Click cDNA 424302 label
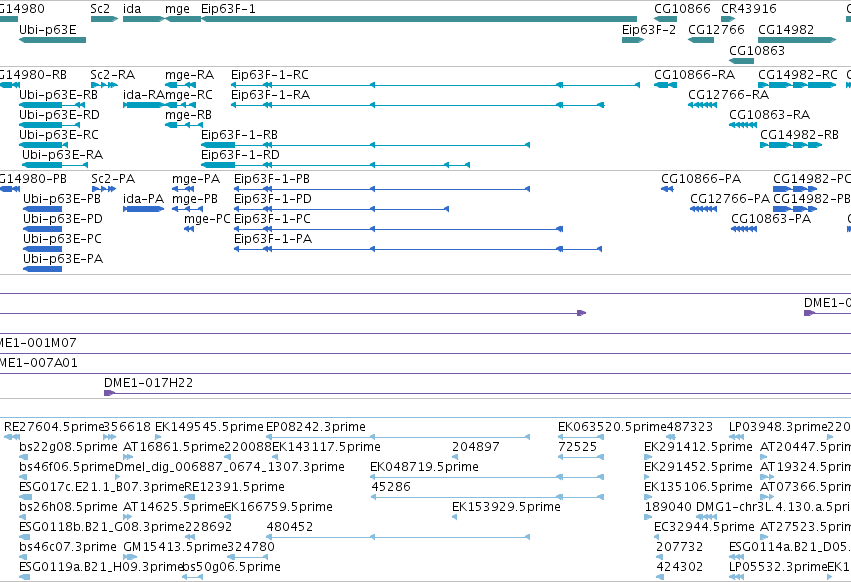This screenshot has height=582, width=851. 679,567
